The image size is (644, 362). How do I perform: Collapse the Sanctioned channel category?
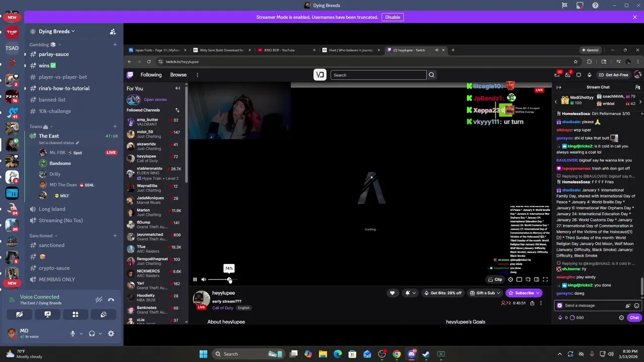pyautogui.click(x=43, y=235)
